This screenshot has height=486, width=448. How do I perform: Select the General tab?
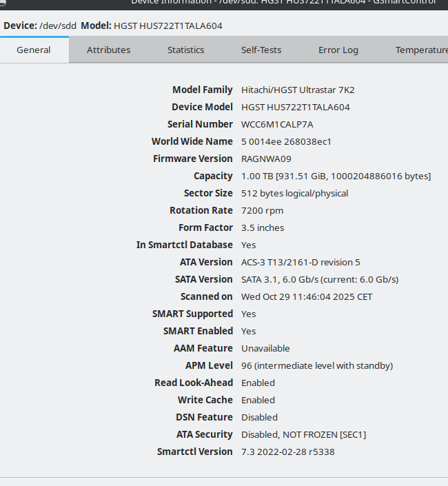pos(34,50)
